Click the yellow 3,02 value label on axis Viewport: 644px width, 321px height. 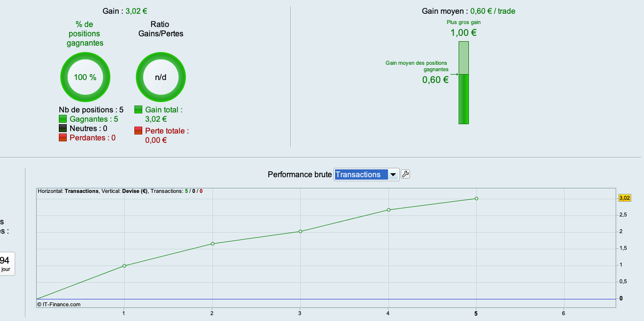pyautogui.click(x=624, y=198)
